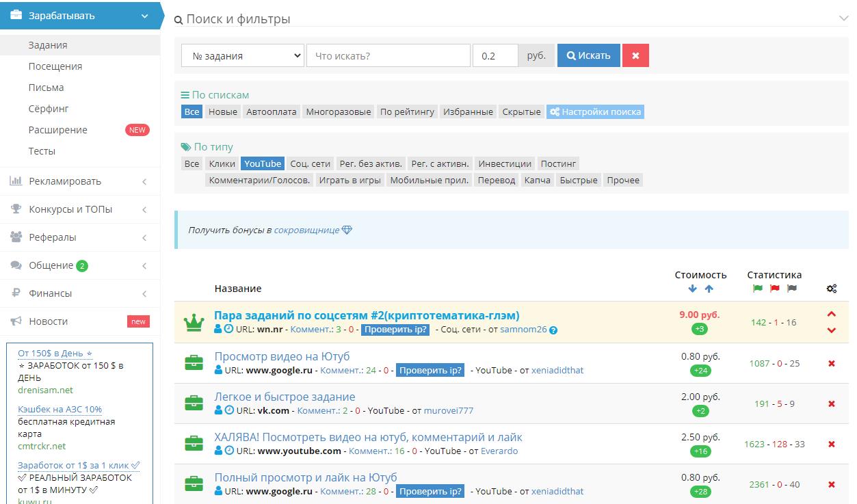Viewport: 857px width, 504px height.
Task: Select the Избранные list filter
Action: click(468, 111)
